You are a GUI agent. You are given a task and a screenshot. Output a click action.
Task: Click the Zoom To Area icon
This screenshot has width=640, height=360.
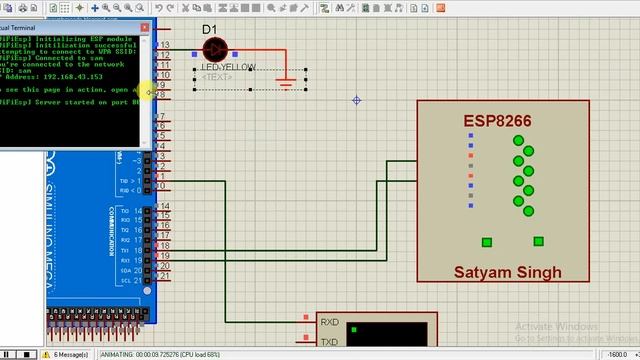coord(140,8)
